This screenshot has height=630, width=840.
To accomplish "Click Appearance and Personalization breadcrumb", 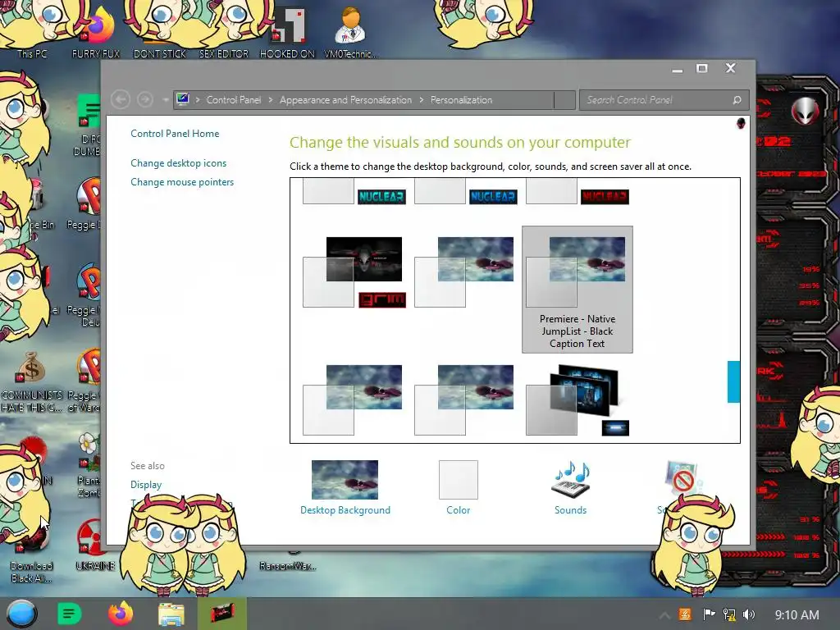I will tap(345, 99).
